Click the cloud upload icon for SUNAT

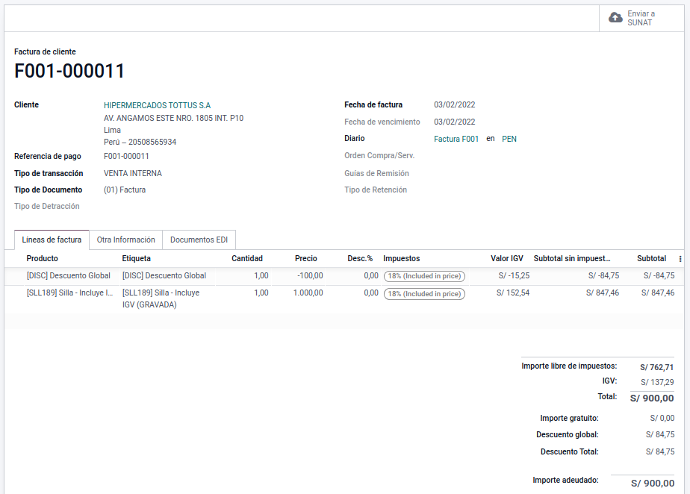(616, 18)
